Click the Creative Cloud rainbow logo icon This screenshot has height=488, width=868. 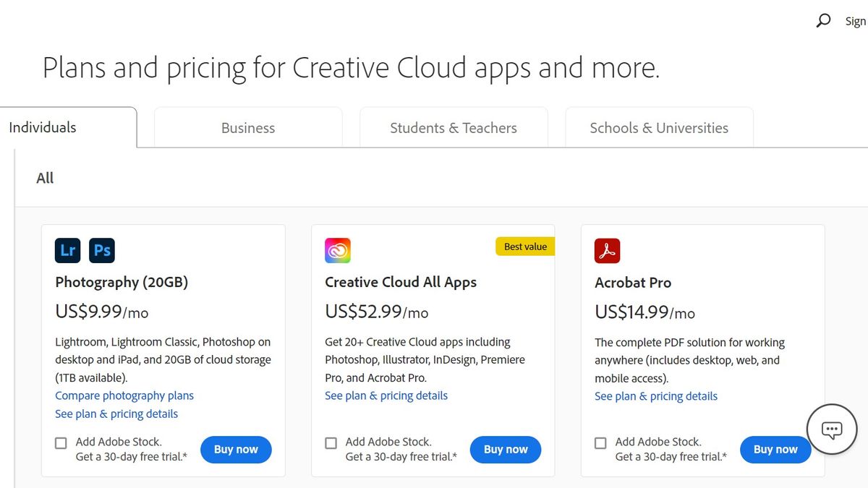point(337,250)
